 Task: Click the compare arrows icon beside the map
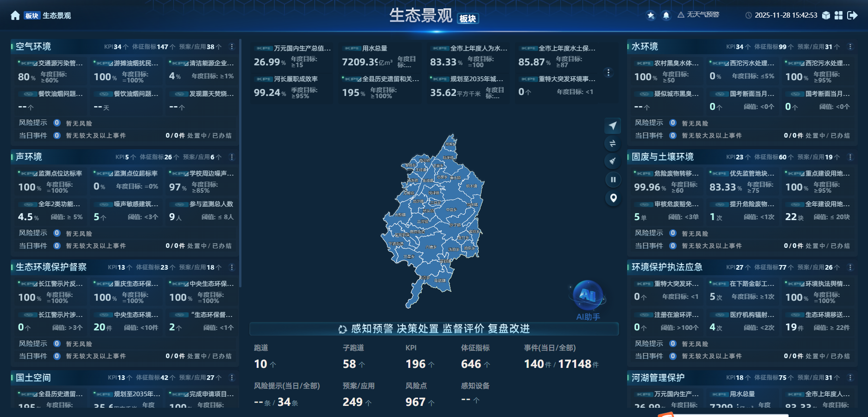click(x=613, y=144)
